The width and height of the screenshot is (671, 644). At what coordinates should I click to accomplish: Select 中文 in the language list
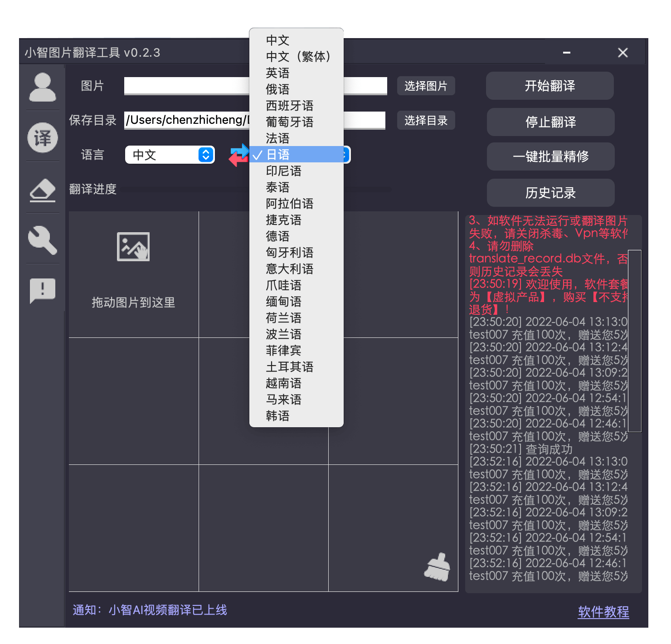(297, 40)
